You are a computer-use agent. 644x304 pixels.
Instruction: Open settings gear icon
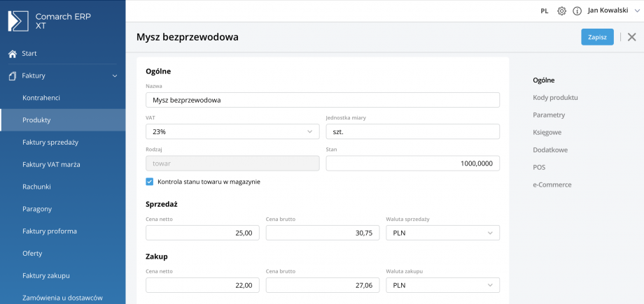pyautogui.click(x=561, y=11)
